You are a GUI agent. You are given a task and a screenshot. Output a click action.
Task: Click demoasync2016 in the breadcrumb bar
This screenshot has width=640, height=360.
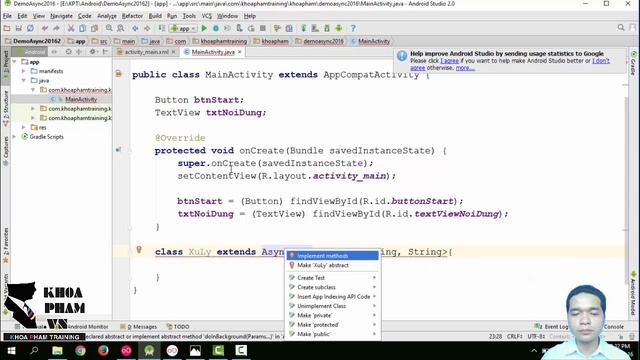click(323, 41)
